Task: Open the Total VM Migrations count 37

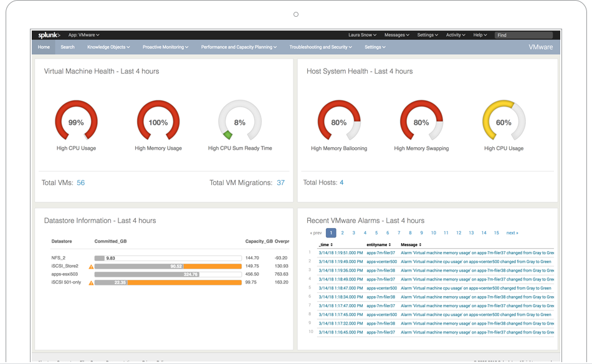Action: tap(281, 183)
